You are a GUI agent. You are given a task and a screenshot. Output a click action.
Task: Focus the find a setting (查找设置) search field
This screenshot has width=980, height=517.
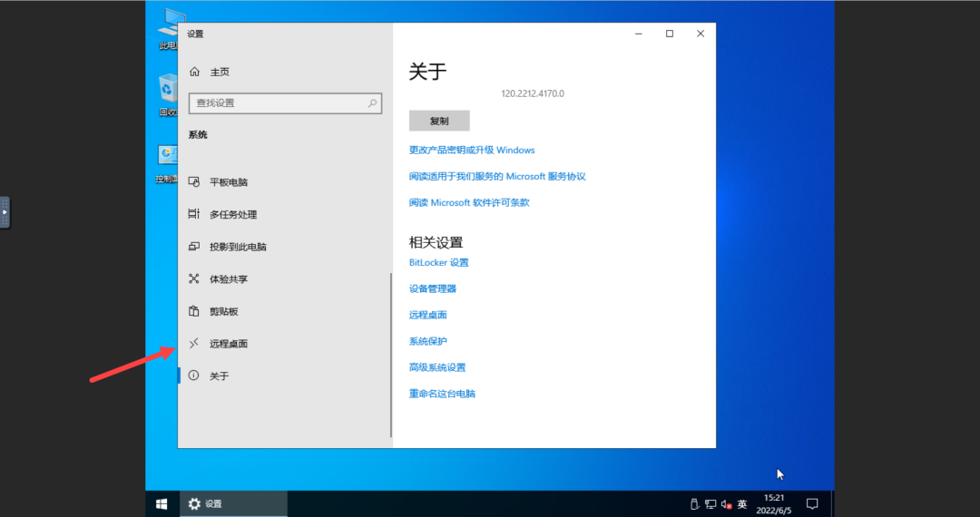(285, 103)
